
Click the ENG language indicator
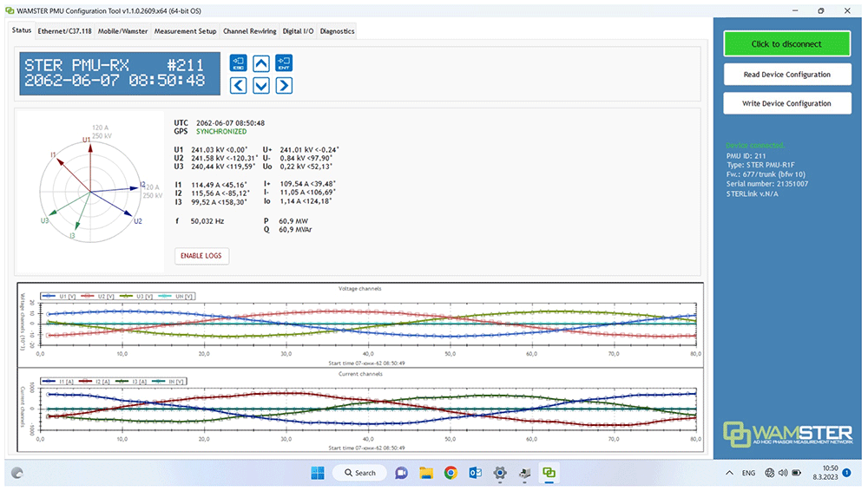(748, 473)
